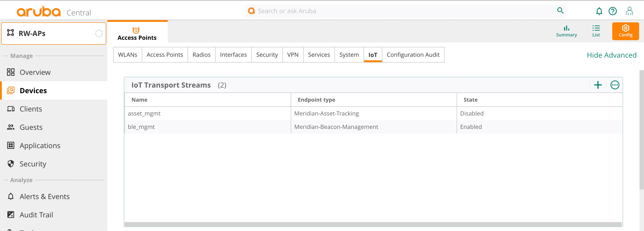Image resolution: width=644 pixels, height=231 pixels.
Task: Click the Access Points device icon
Action: [x=136, y=30]
